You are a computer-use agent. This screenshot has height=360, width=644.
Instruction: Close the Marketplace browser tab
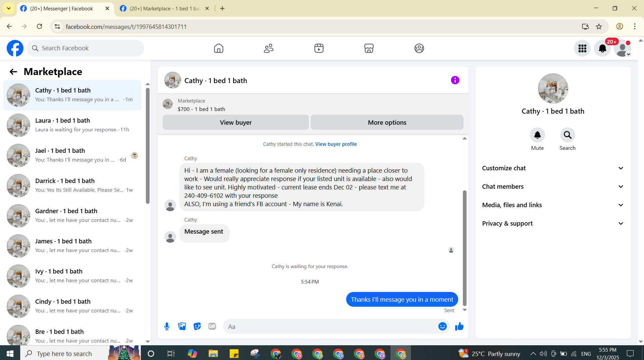[207, 9]
